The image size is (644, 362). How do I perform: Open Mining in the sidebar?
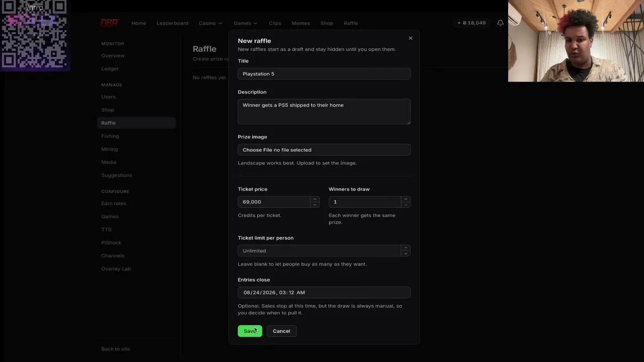click(x=109, y=149)
